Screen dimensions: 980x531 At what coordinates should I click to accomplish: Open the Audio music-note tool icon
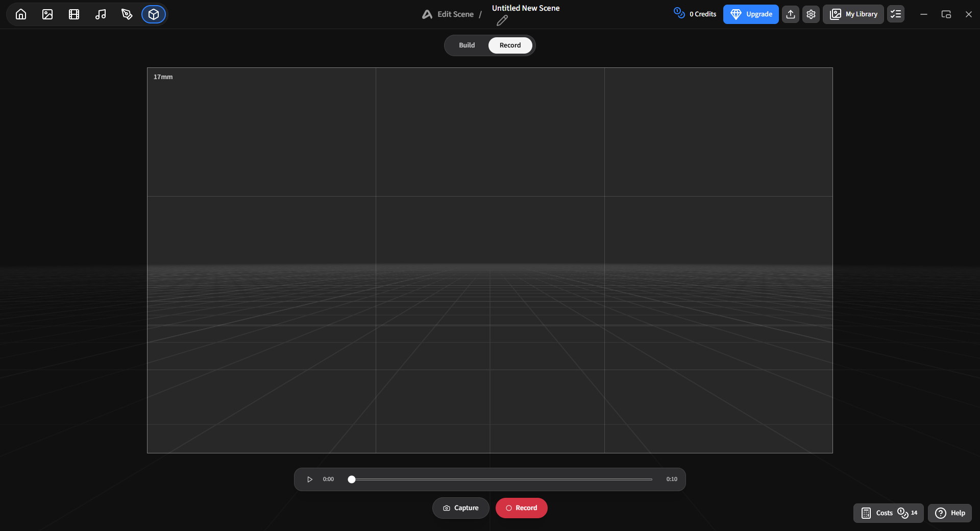click(x=101, y=14)
